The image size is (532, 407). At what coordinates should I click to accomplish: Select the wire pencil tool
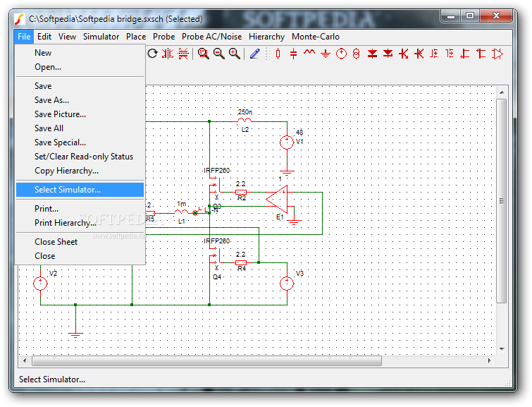255,54
